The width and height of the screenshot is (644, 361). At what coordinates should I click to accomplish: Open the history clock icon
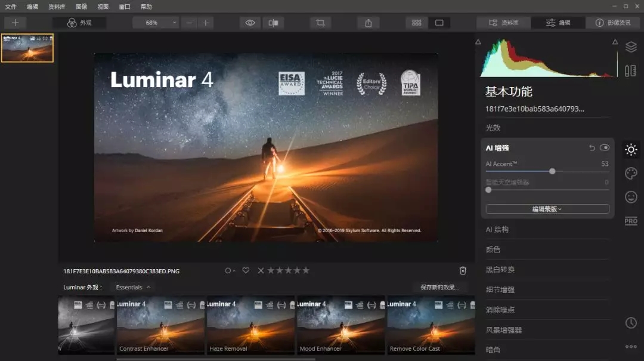(631, 323)
